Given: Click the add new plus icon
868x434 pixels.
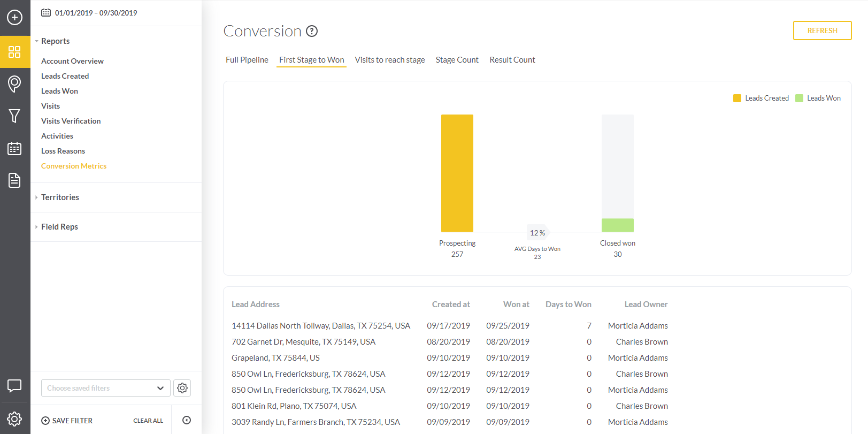Looking at the screenshot, I should [x=14, y=17].
